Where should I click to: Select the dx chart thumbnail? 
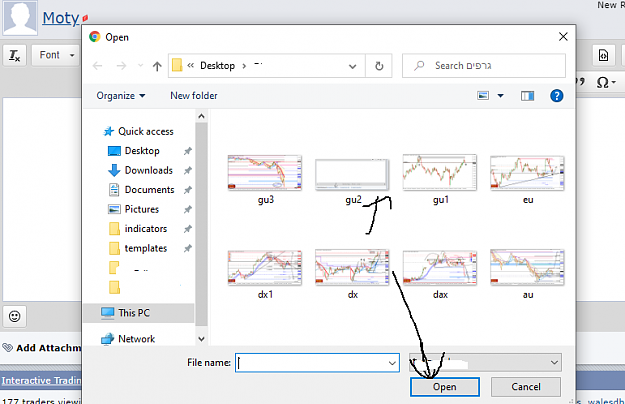[352, 267]
